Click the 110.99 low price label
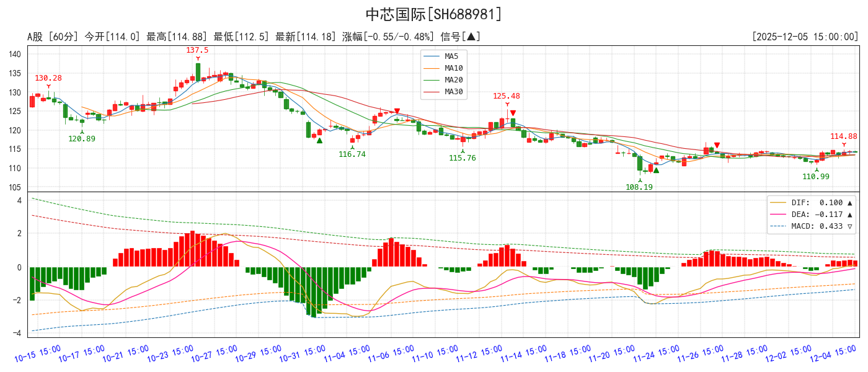 click(x=815, y=177)
